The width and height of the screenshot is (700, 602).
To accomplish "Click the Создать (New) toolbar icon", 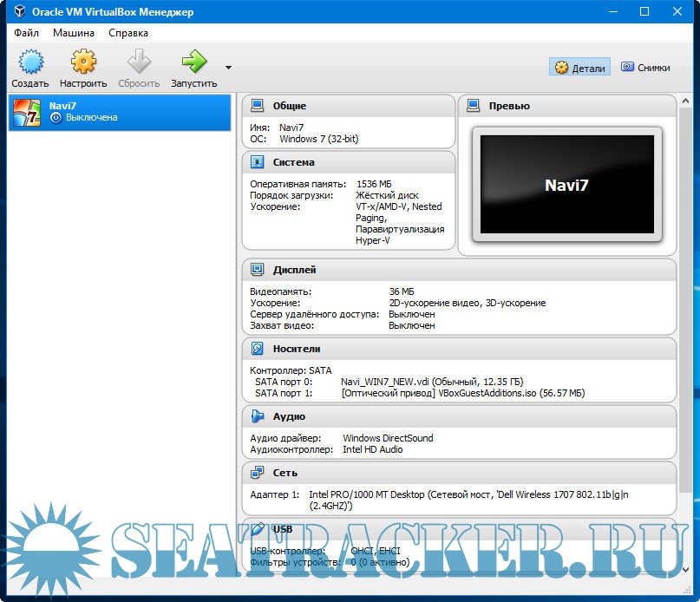I will tap(30, 62).
